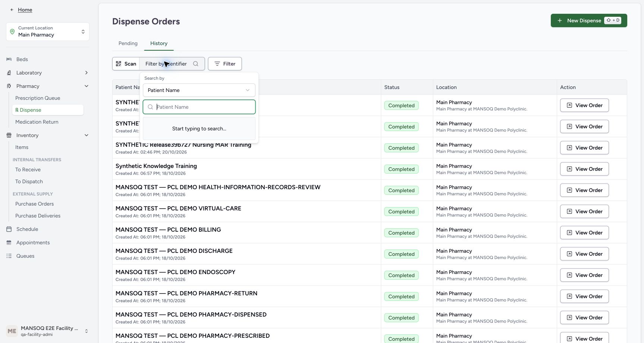The width and height of the screenshot is (644, 343).
Task: Collapse the Inventory section chevron
Action: tap(86, 135)
